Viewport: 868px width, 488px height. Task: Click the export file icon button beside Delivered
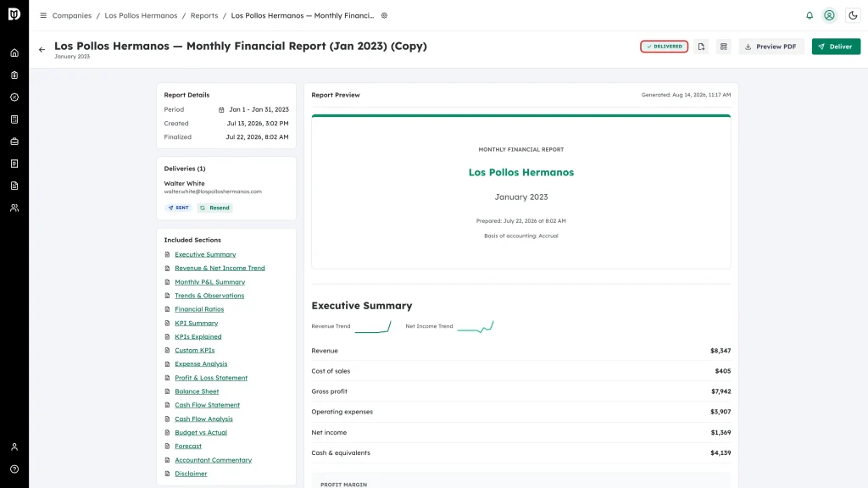pos(701,47)
